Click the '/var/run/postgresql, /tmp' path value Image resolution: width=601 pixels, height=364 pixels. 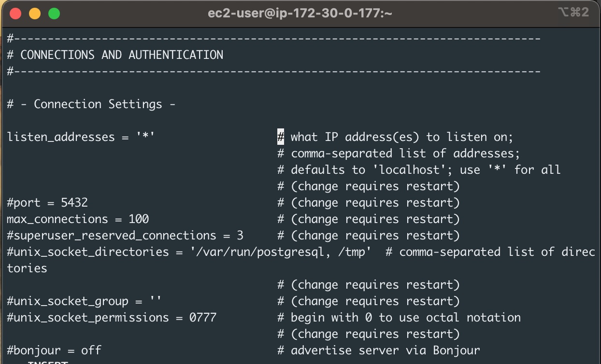tap(281, 252)
